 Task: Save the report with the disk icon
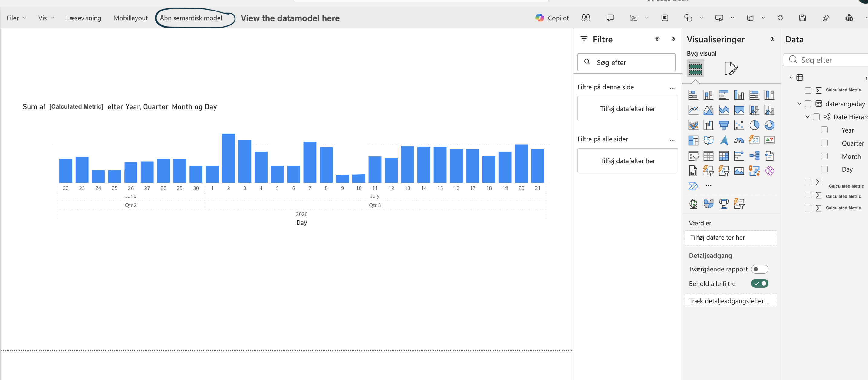(802, 18)
